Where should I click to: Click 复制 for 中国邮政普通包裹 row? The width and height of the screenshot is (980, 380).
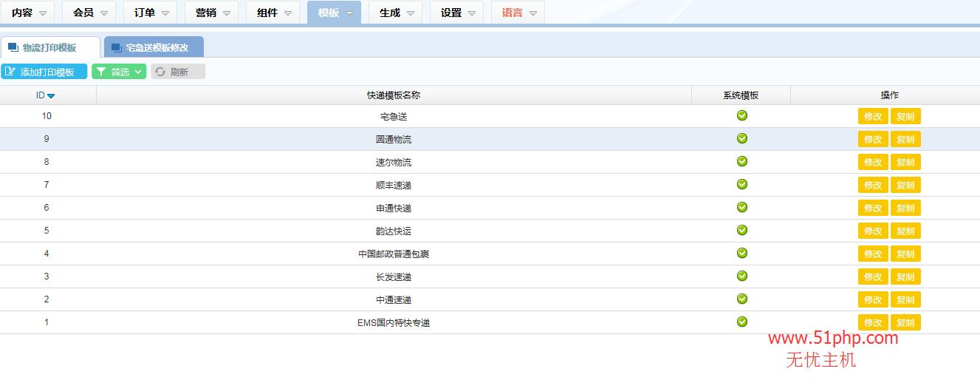[905, 254]
